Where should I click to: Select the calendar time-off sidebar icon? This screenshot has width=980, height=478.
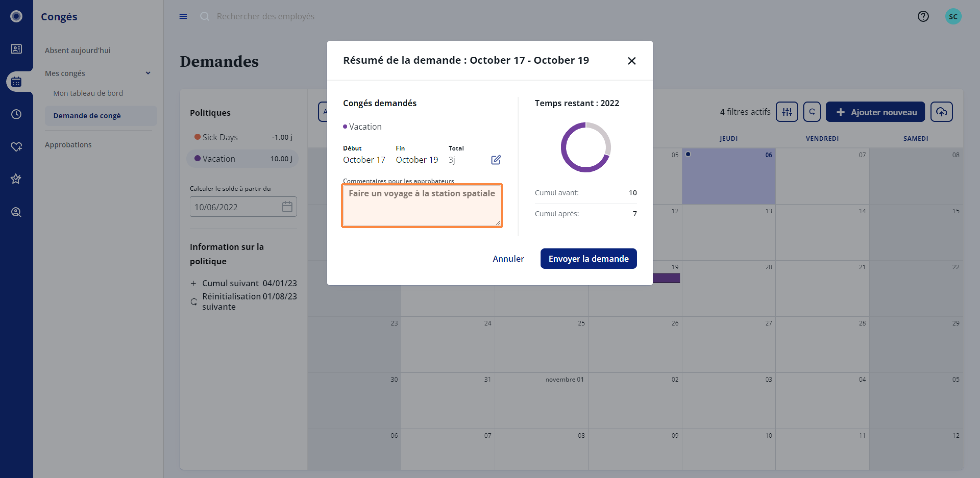click(x=16, y=82)
